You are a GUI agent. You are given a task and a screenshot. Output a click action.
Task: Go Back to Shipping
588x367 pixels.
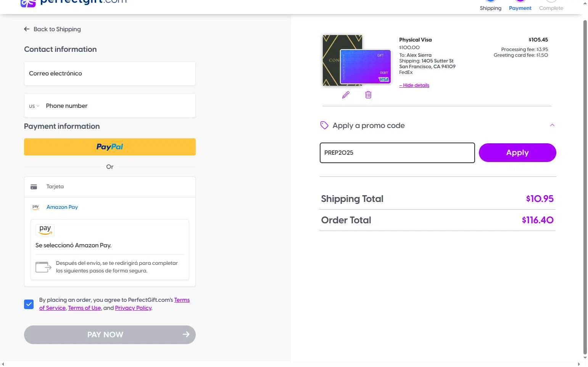(x=52, y=29)
